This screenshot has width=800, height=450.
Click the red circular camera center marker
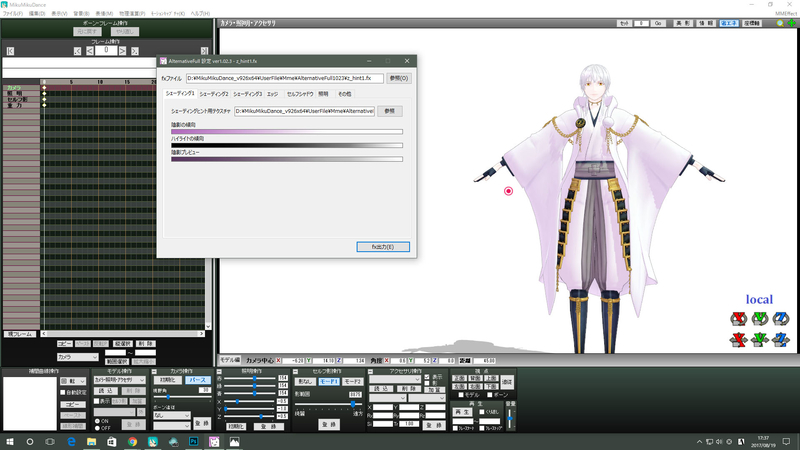point(508,191)
